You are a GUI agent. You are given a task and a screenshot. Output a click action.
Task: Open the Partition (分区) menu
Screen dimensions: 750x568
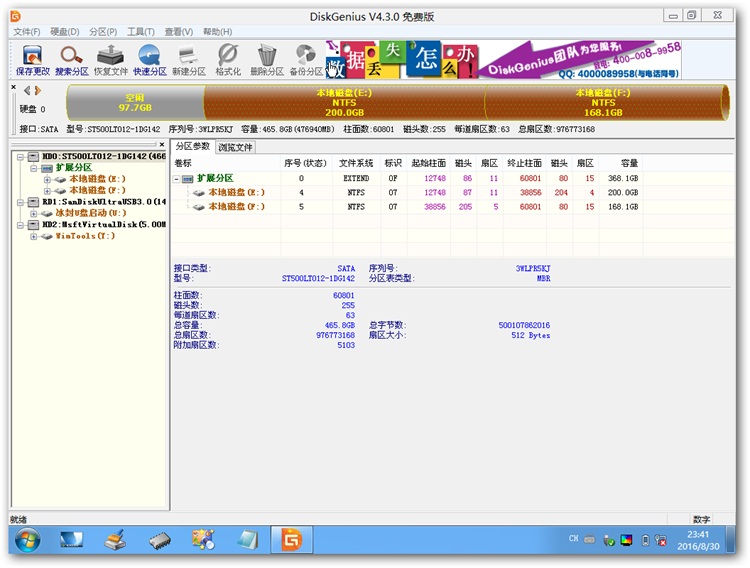pos(103,32)
